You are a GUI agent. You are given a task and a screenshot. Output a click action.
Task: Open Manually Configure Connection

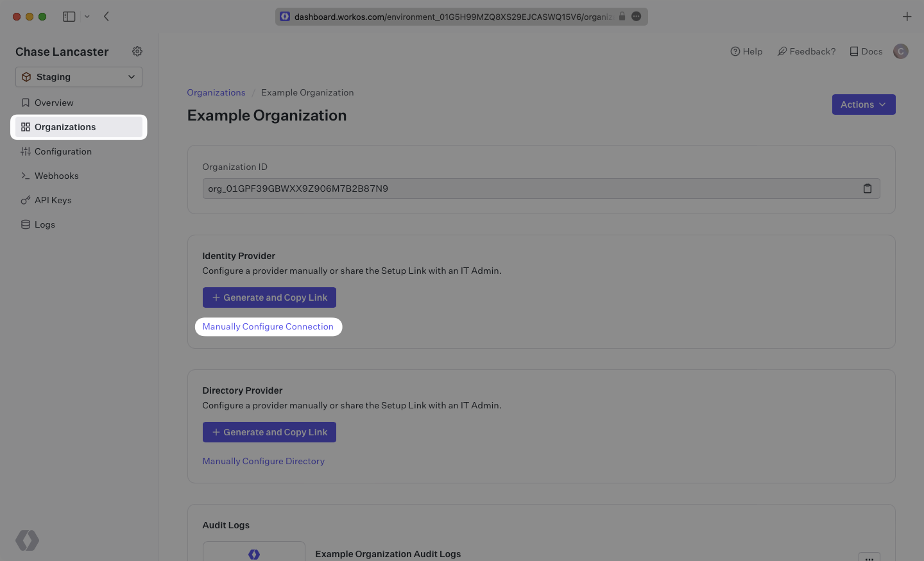coord(268,326)
